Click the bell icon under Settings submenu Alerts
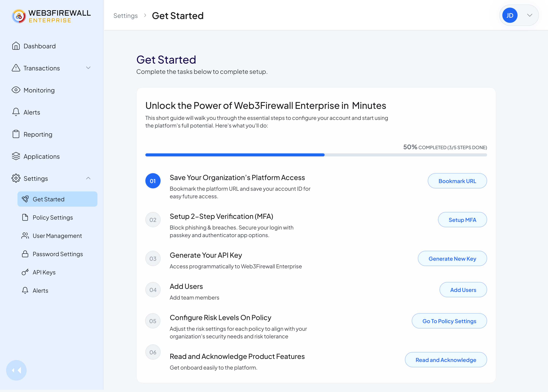This screenshot has height=392, width=548. tap(25, 290)
